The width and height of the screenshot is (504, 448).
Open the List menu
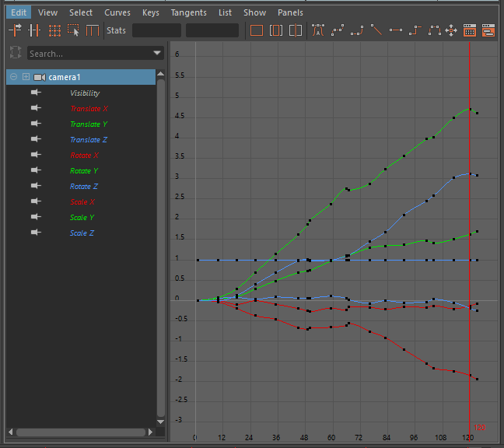225,12
